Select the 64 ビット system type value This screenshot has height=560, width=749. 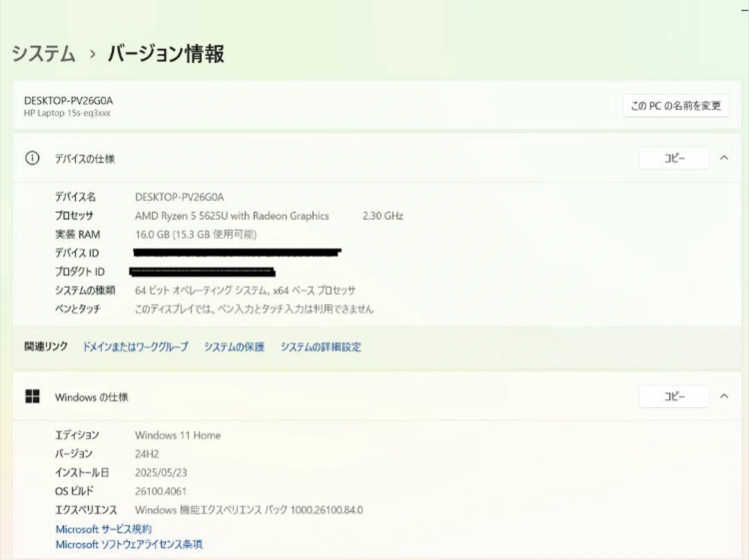(245, 290)
